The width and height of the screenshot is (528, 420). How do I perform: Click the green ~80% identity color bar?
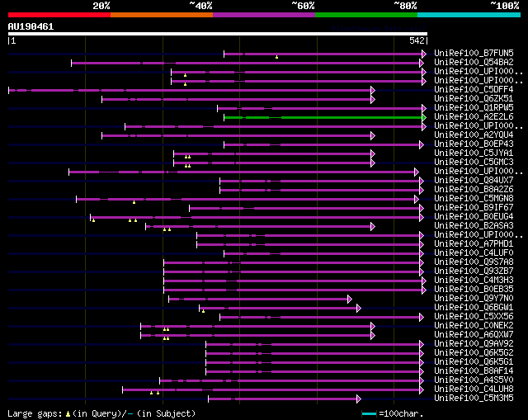pyautogui.click(x=366, y=15)
